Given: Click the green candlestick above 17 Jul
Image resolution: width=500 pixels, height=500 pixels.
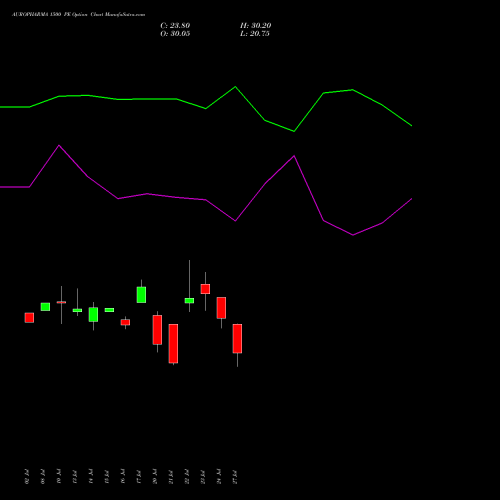Looking at the screenshot, I should 141,295.
